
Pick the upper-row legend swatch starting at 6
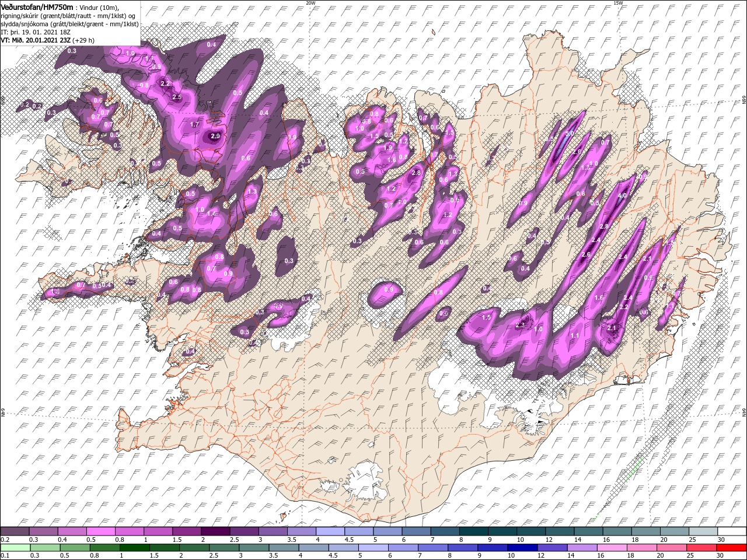coord(416,531)
